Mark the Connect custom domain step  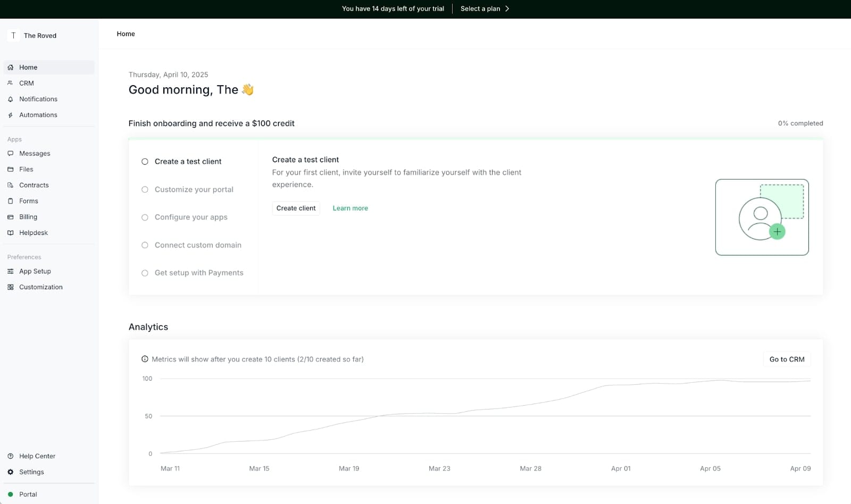click(145, 245)
